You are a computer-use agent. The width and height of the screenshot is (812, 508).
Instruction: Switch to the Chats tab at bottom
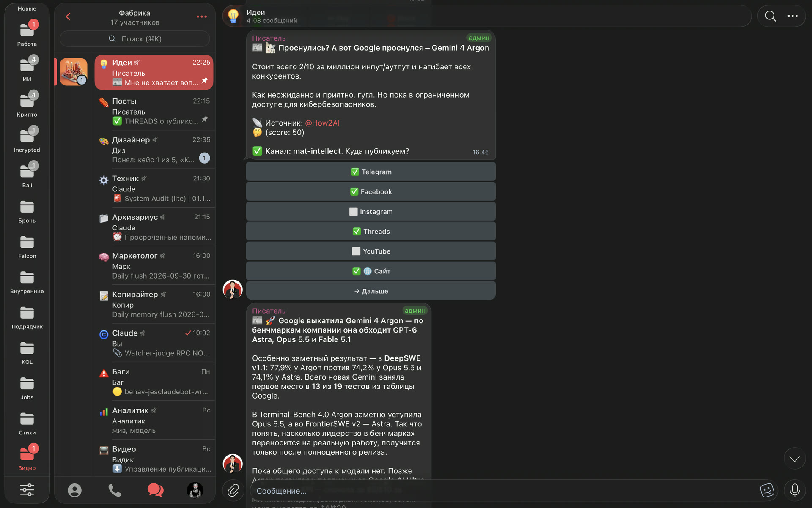[x=155, y=490]
